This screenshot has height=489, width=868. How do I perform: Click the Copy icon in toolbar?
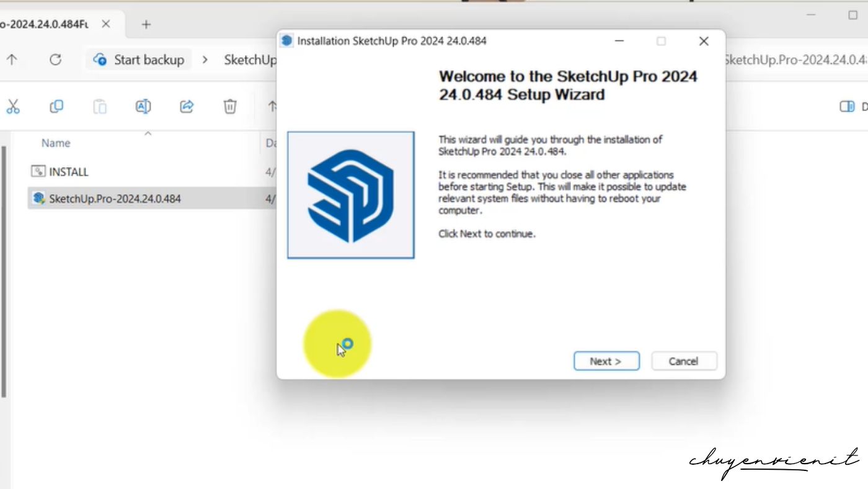click(56, 107)
